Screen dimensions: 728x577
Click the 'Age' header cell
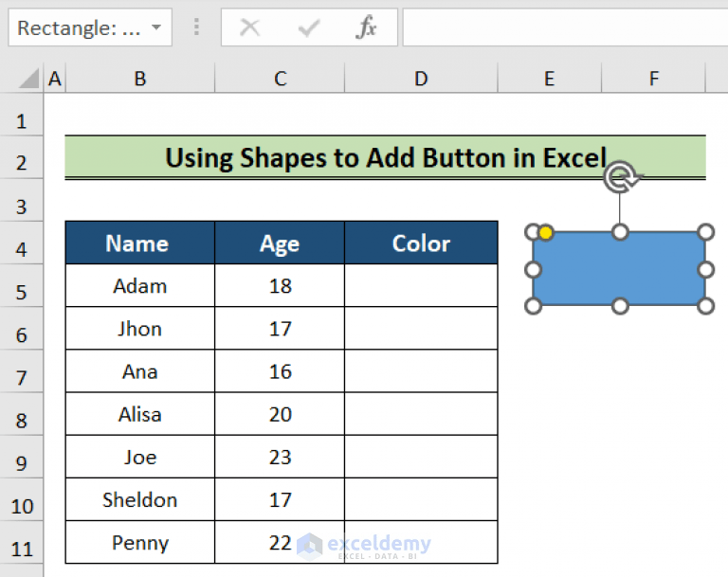tap(280, 243)
